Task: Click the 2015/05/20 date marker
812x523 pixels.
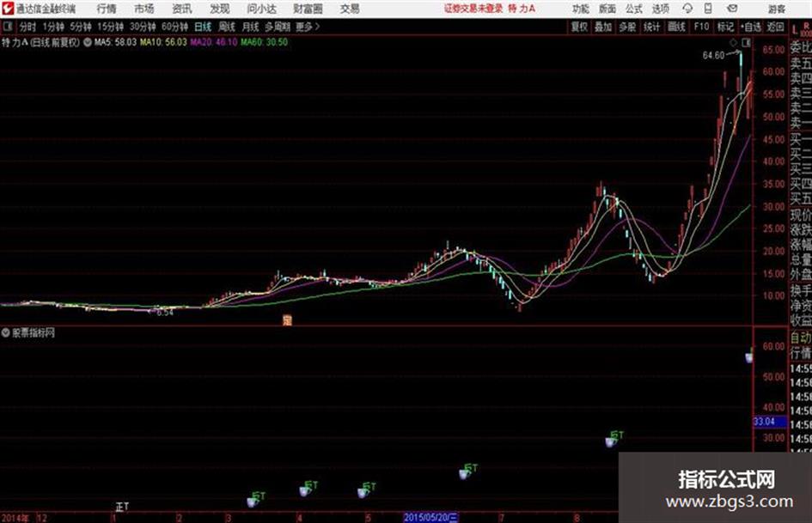Action: tap(430, 517)
